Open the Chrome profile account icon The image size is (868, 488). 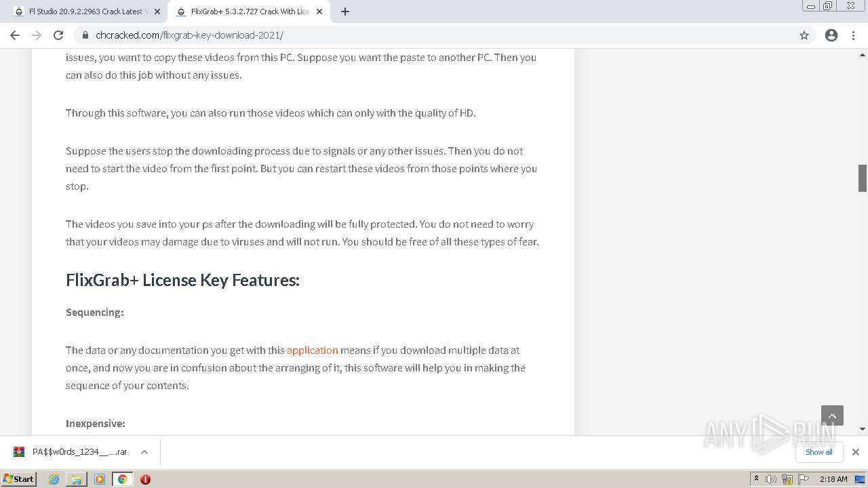(831, 35)
